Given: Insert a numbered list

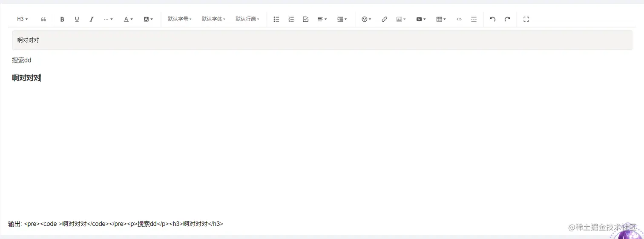Looking at the screenshot, I should (291, 19).
